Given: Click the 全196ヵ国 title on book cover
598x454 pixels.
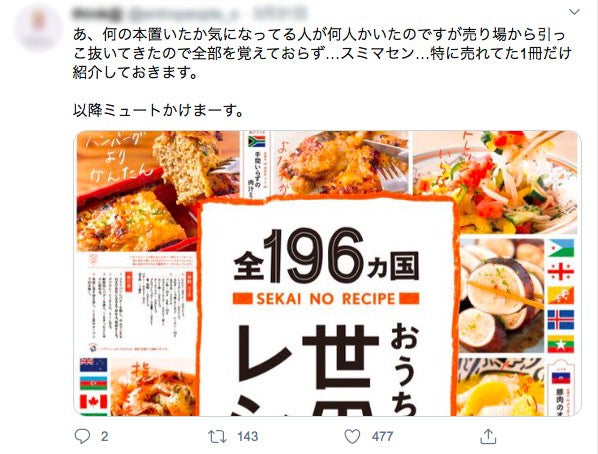Looking at the screenshot, I should (x=326, y=256).
